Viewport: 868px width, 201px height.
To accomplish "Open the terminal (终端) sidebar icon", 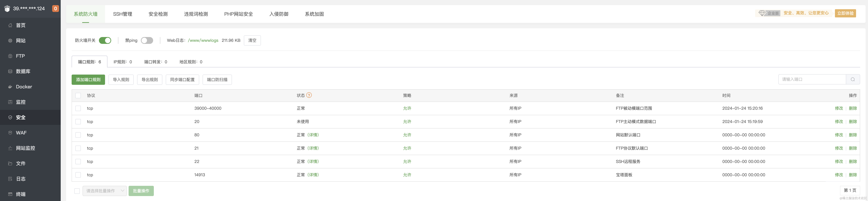I will (x=10, y=194).
